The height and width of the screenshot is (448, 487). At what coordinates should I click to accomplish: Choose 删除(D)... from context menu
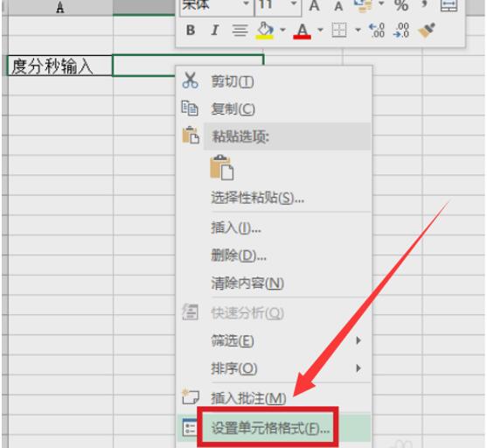click(x=239, y=255)
